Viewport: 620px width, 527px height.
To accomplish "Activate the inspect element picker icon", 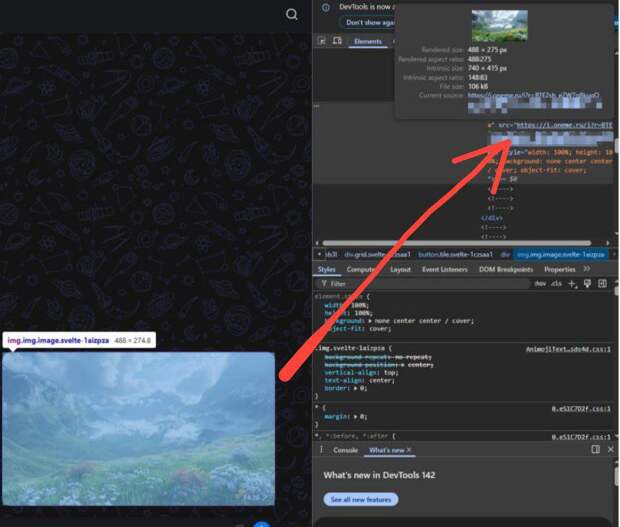I will pyautogui.click(x=321, y=41).
